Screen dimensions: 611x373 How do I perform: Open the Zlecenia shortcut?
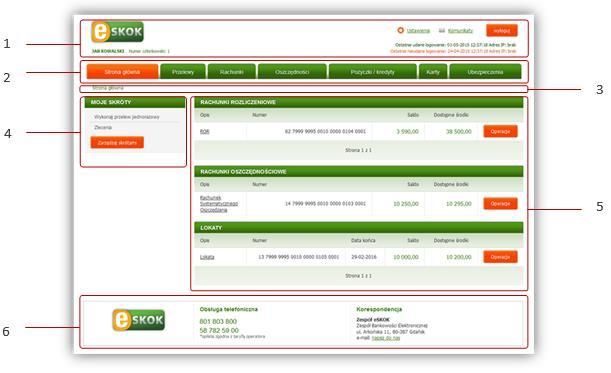point(103,127)
